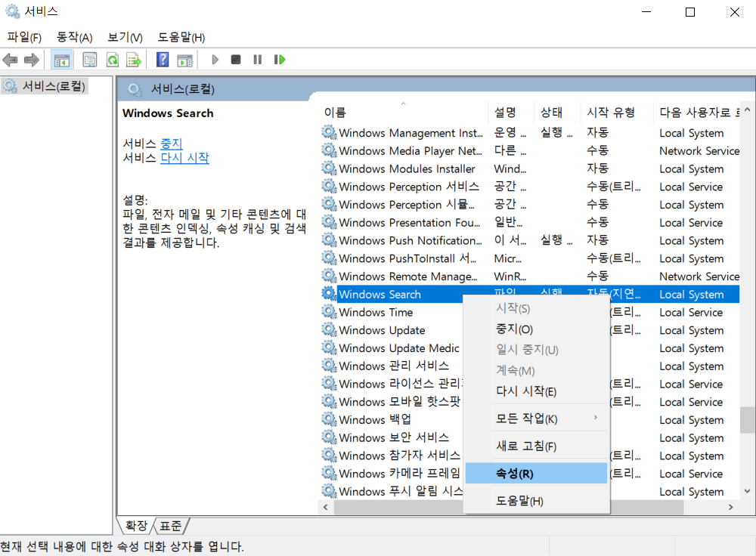Click gear icon of Windows Perception 서비스 row

(x=330, y=186)
